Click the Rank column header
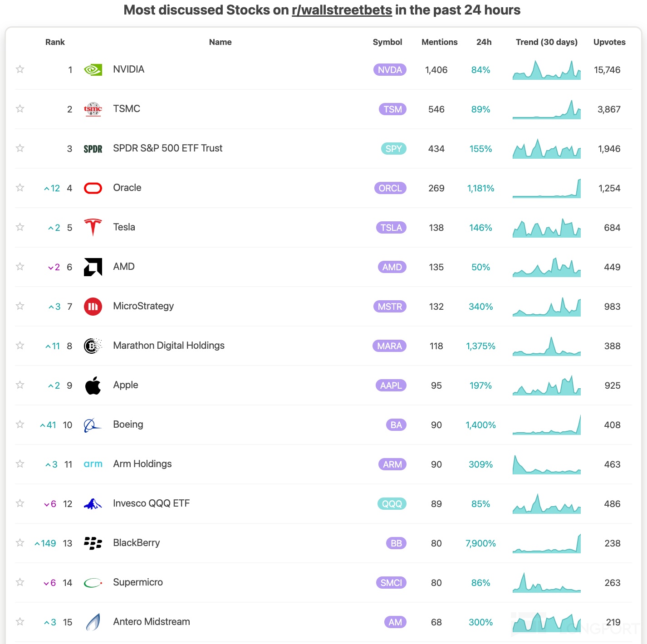The height and width of the screenshot is (644, 647). click(x=55, y=42)
